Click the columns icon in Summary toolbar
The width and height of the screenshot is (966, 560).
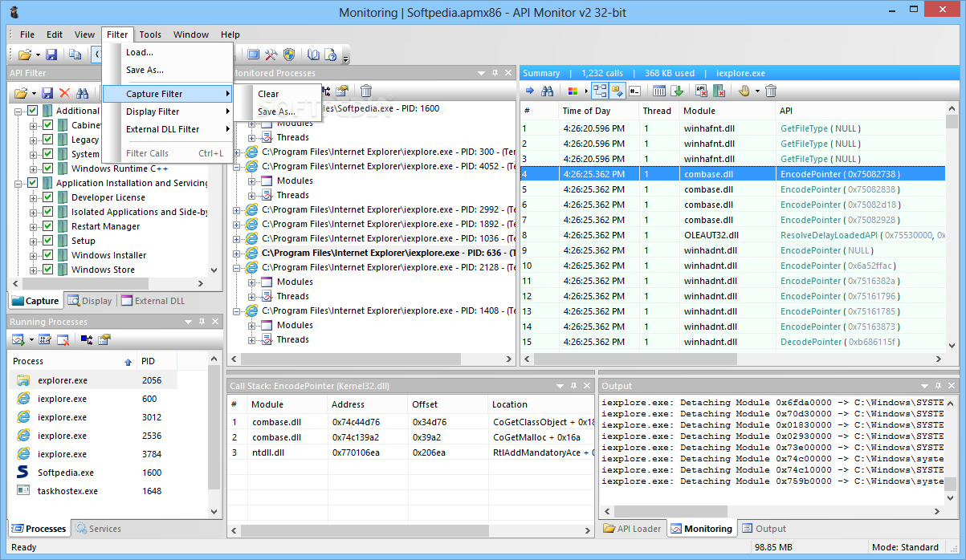click(659, 91)
